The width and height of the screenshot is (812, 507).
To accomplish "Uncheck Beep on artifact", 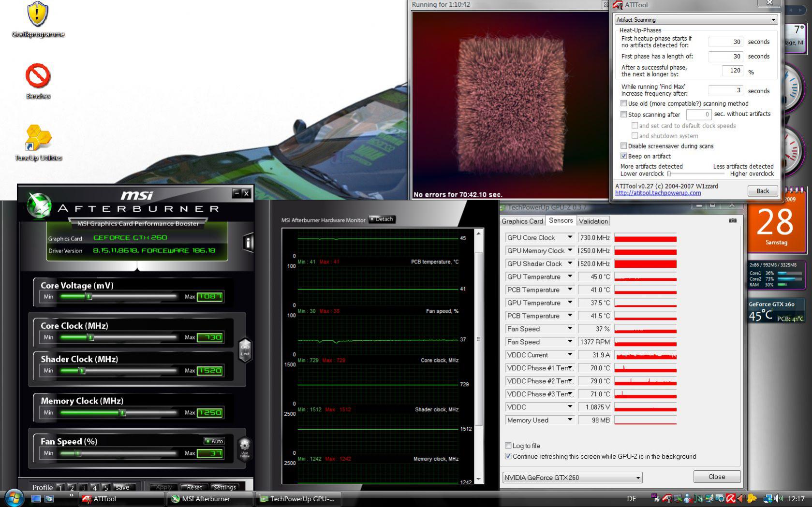I will pyautogui.click(x=624, y=156).
